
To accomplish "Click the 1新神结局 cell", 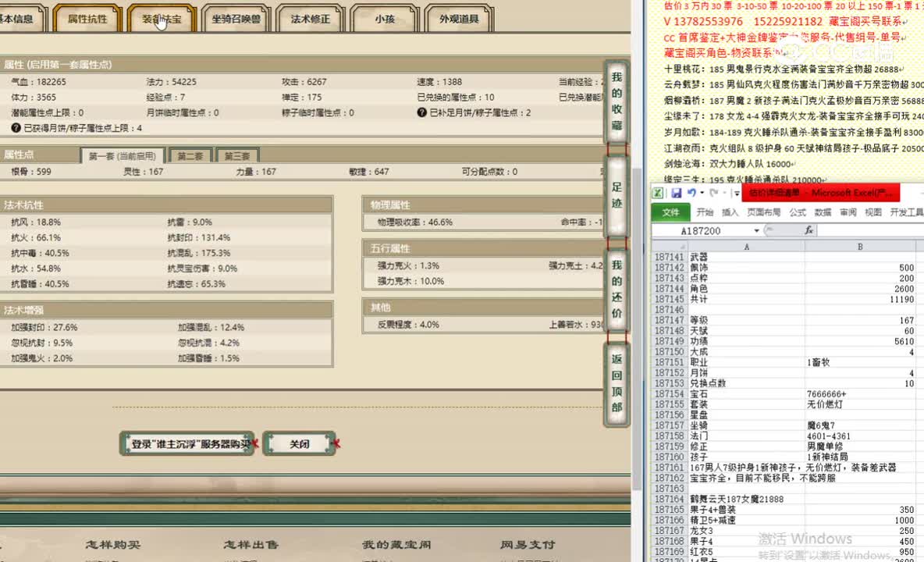I will pos(860,457).
